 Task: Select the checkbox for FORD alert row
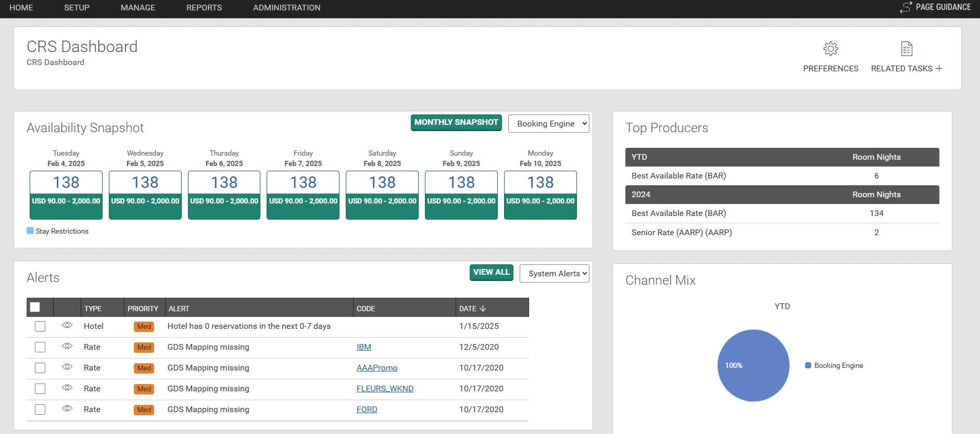40,410
